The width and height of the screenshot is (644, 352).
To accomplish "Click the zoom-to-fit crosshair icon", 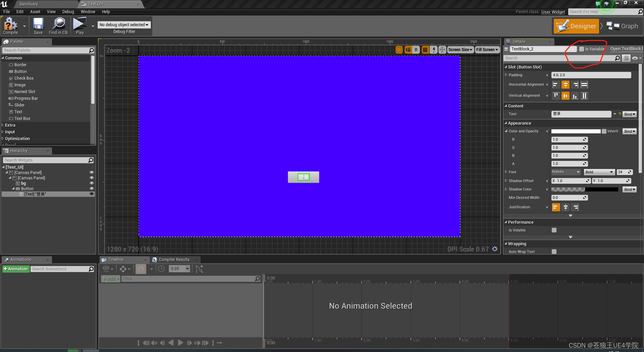I will point(442,49).
